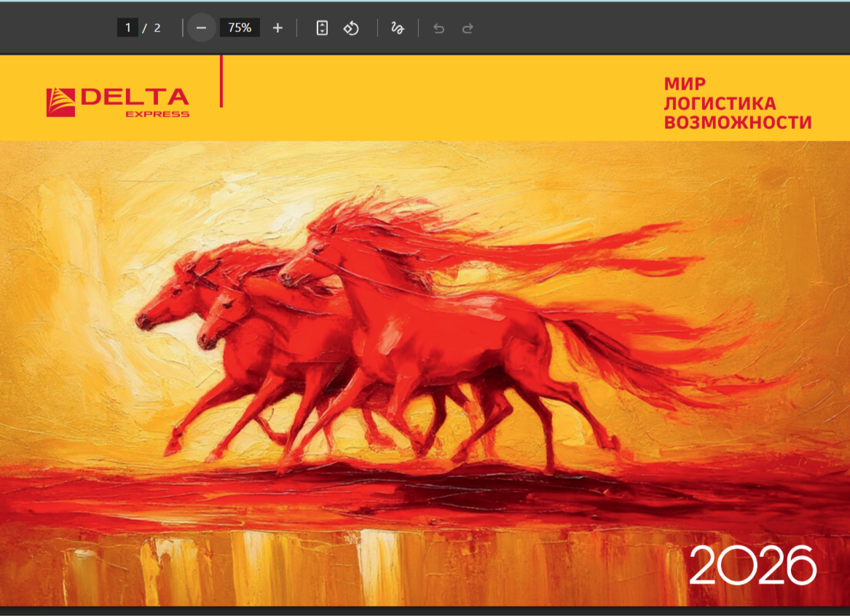Click the zoom out minus button

(x=202, y=28)
